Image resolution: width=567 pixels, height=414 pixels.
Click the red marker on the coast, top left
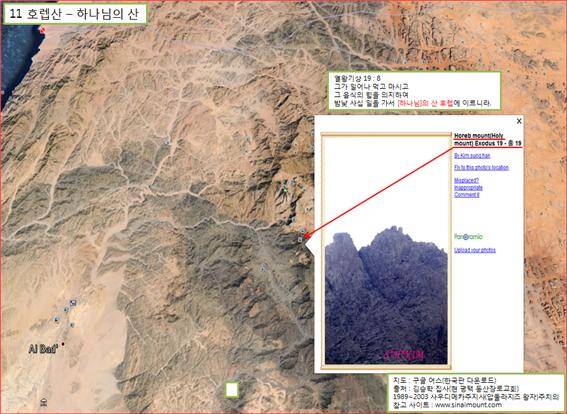tap(43, 30)
